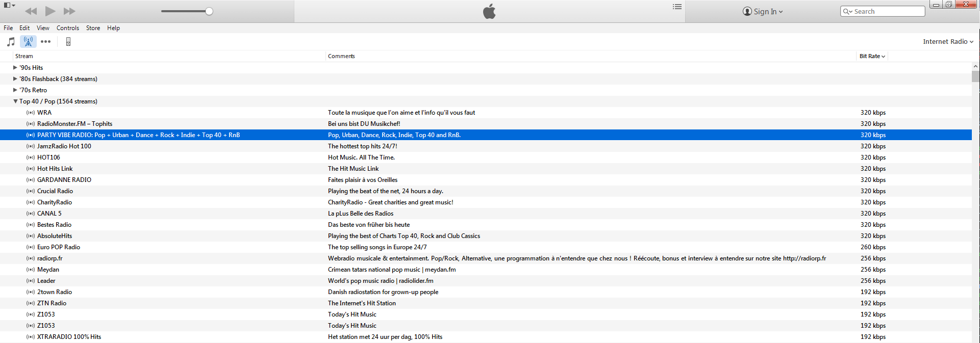980x343 pixels.
Task: Click the comment "Danish radiostation for grown-up people"
Action: tap(383, 292)
